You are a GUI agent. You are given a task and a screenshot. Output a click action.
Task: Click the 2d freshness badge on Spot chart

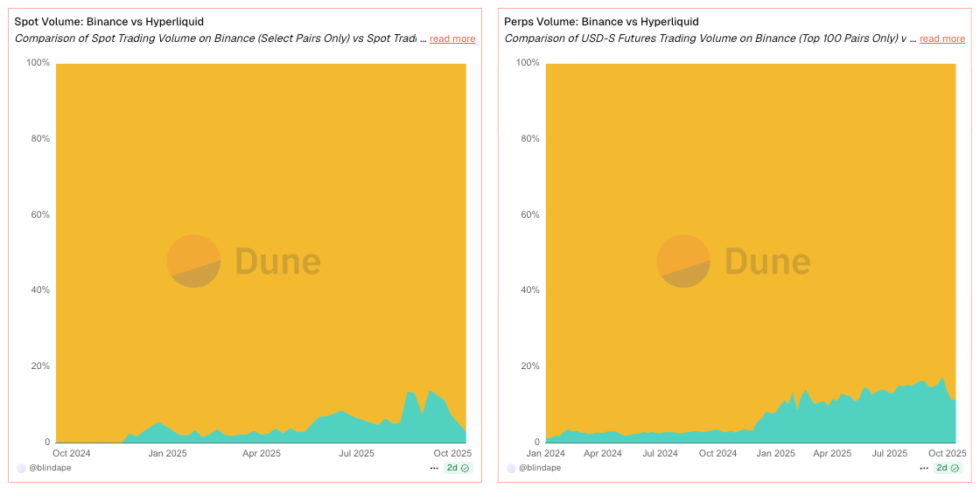458,468
